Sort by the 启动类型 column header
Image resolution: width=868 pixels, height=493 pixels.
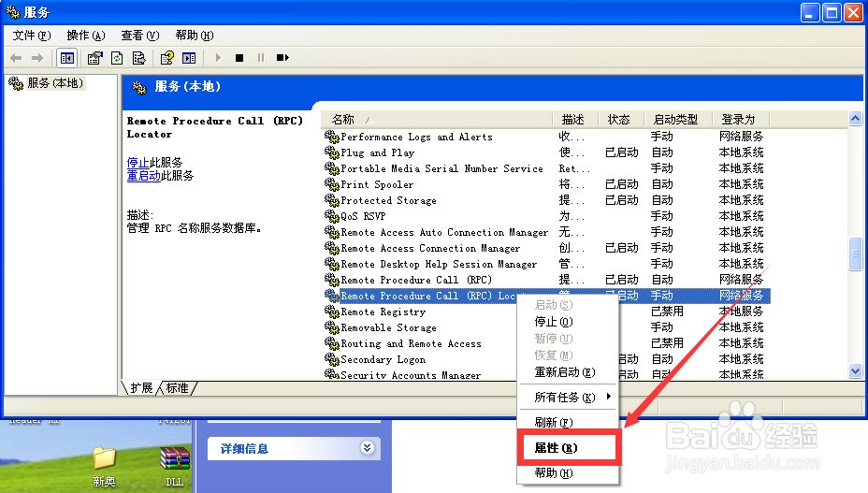(677, 119)
